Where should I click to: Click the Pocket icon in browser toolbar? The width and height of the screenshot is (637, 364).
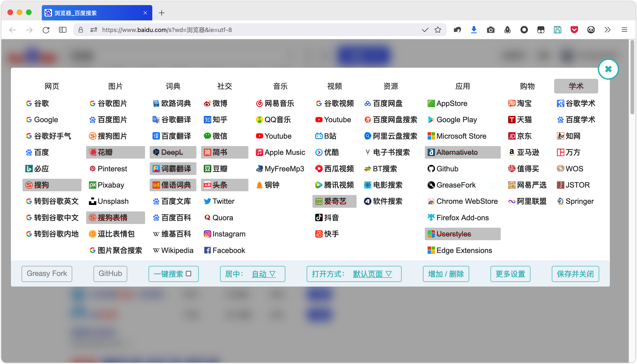[574, 30]
